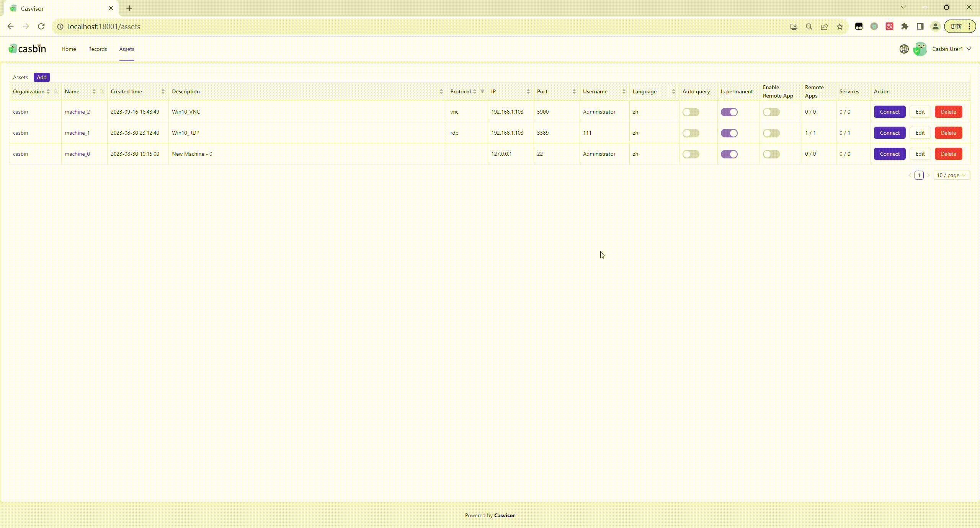Bookmark the page with the star icon
The width and height of the screenshot is (980, 528).
839,26
